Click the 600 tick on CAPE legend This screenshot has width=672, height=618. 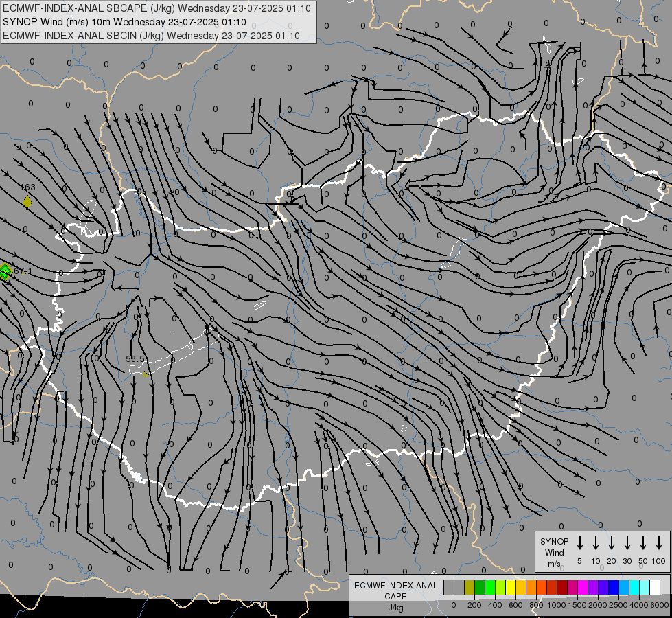(x=515, y=605)
